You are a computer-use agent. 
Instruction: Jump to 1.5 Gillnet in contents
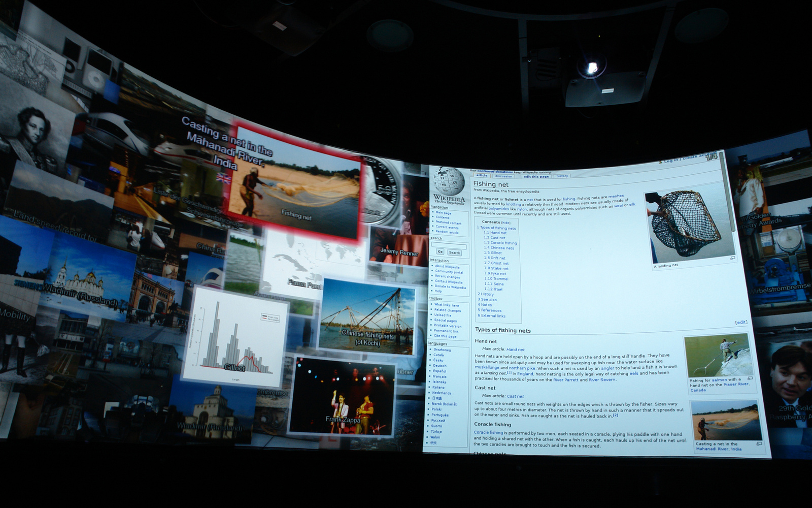[x=492, y=253]
